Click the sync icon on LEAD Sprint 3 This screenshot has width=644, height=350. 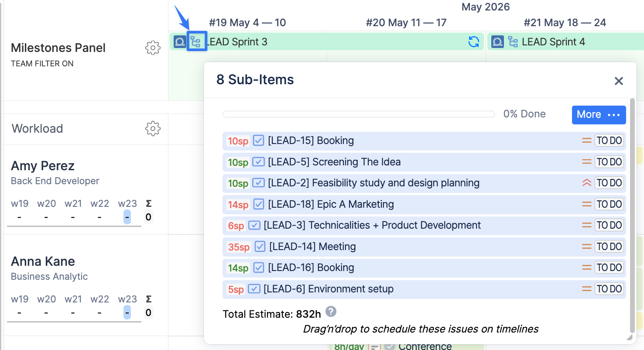[473, 42]
